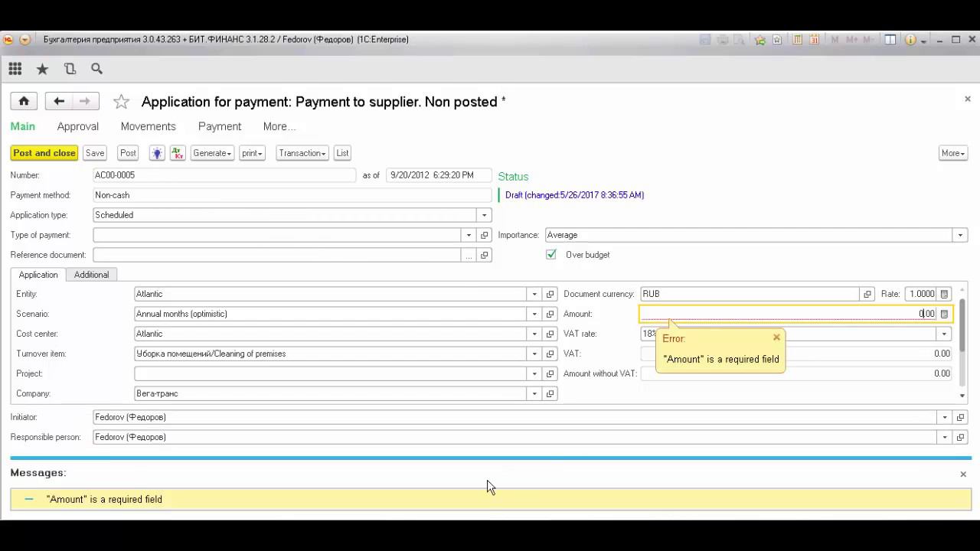Open favorites star in top toolbar
This screenshot has height=551, width=980.
(x=43, y=69)
